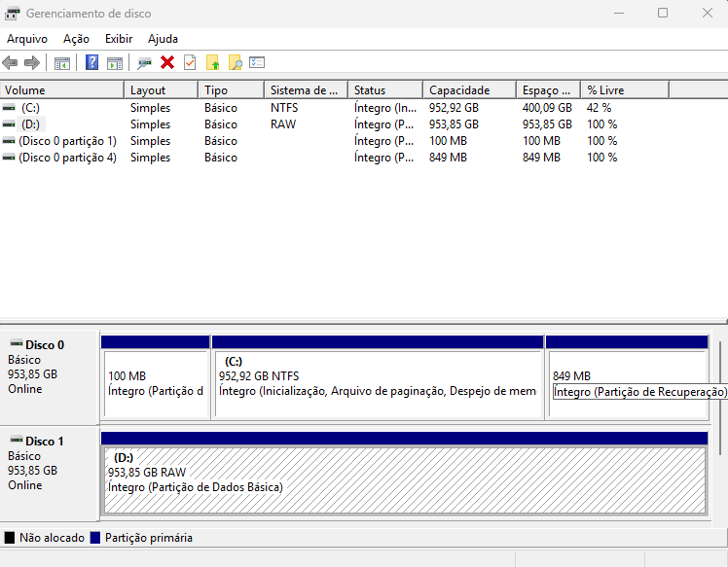Open the Exibir menu
728x567 pixels.
[x=119, y=39]
